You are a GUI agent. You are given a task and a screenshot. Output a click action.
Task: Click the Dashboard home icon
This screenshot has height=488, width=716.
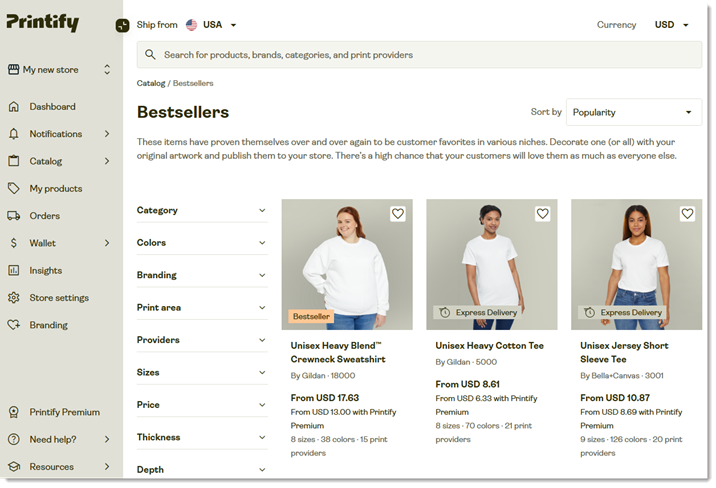click(14, 106)
